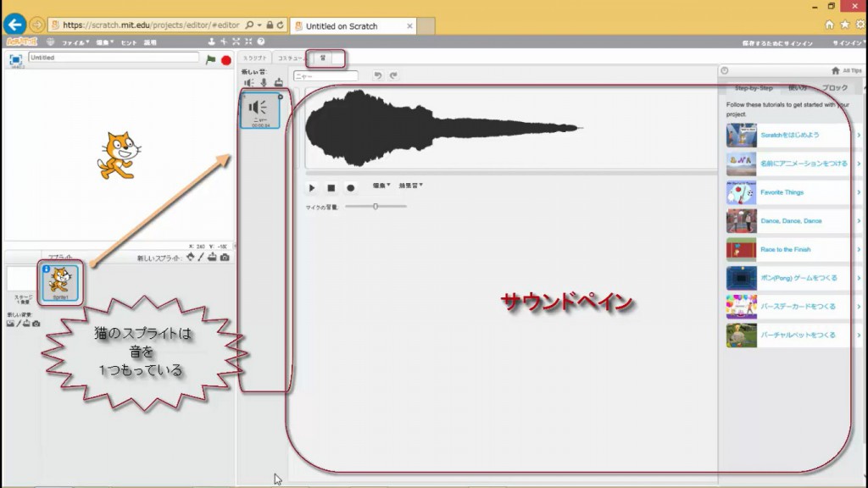Select the shrink sprite tool in top toolbar
The width and height of the screenshot is (868, 488).
248,42
